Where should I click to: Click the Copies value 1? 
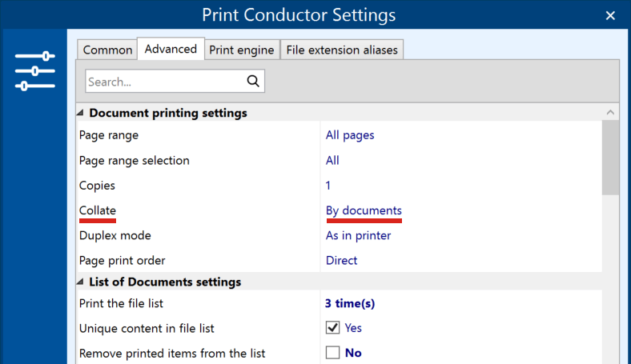(328, 186)
